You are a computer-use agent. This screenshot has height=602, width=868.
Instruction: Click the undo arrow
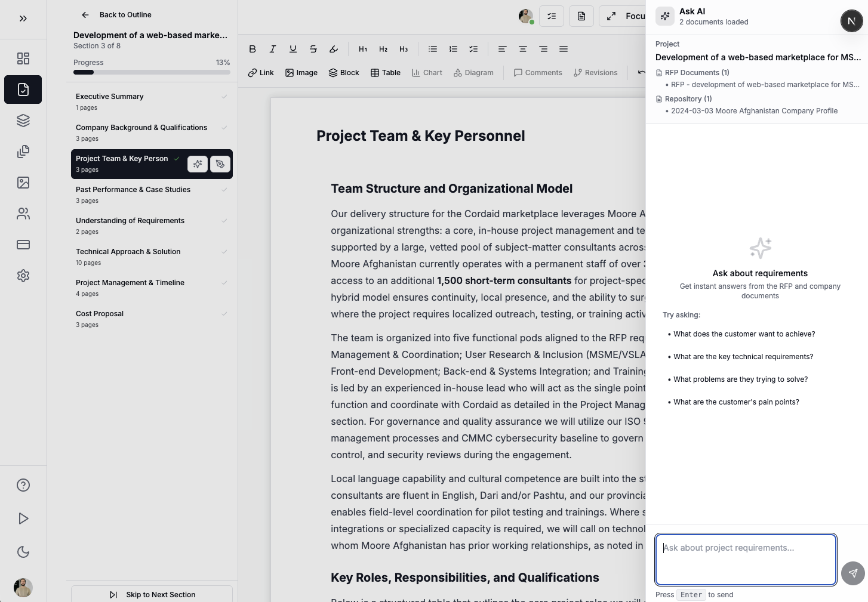click(x=641, y=73)
